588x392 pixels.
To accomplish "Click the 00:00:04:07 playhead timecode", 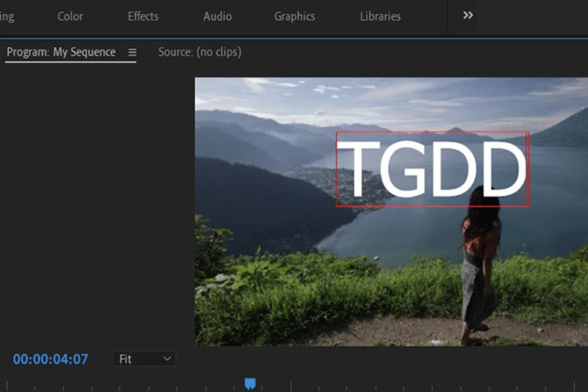I will pyautogui.click(x=50, y=359).
